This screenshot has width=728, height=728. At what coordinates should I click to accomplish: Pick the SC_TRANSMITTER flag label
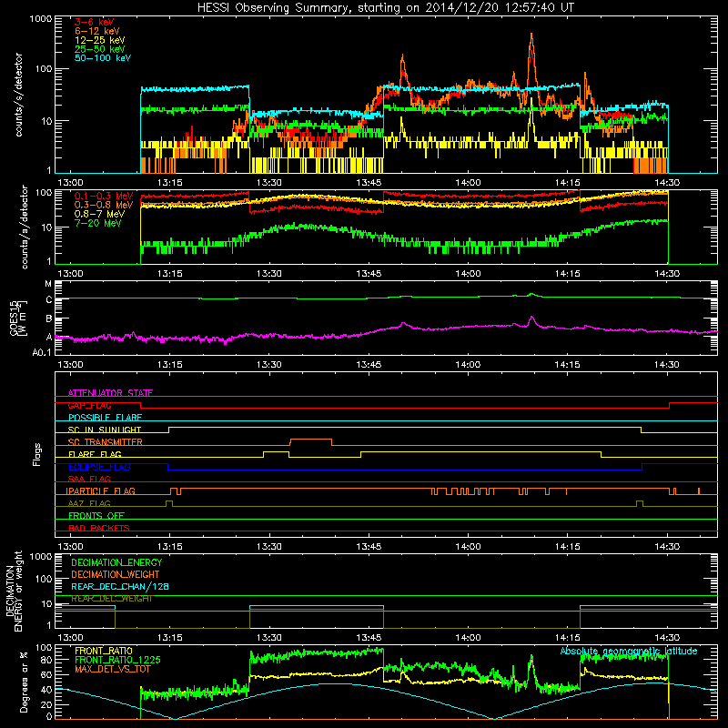click(105, 442)
